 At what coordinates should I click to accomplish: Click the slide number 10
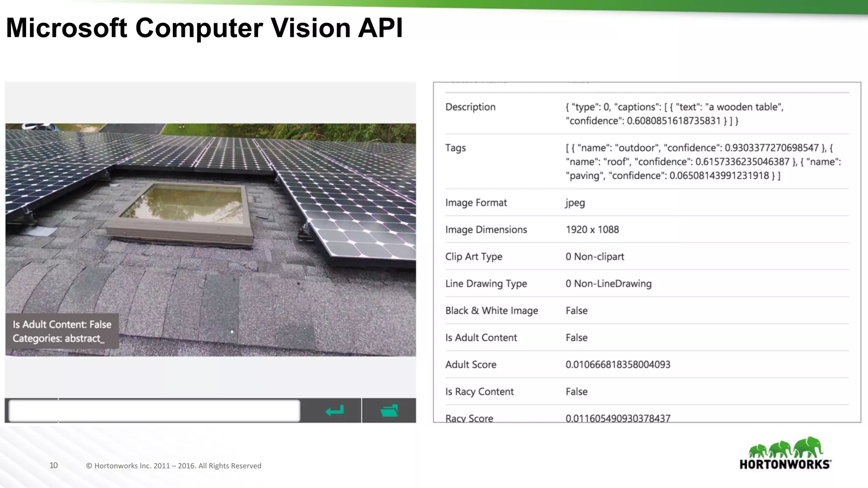click(53, 466)
